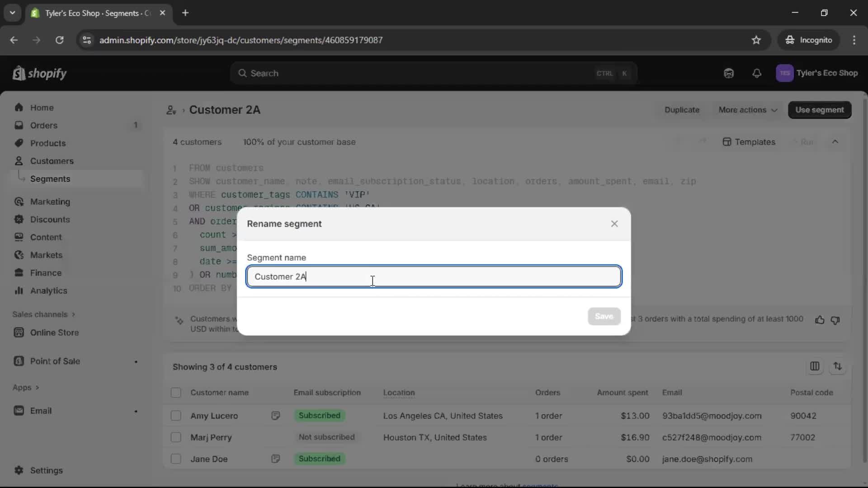Click the thumbs down feedback icon

(x=835, y=320)
